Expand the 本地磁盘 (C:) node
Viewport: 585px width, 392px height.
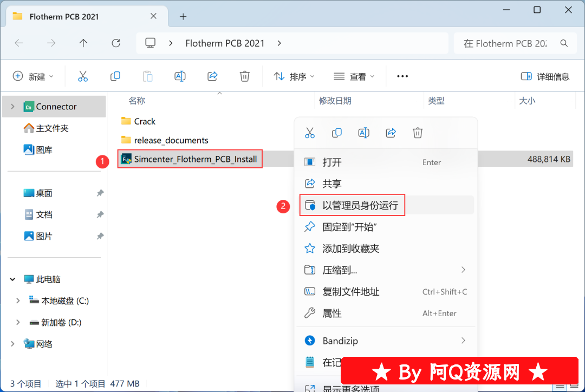[x=18, y=300]
